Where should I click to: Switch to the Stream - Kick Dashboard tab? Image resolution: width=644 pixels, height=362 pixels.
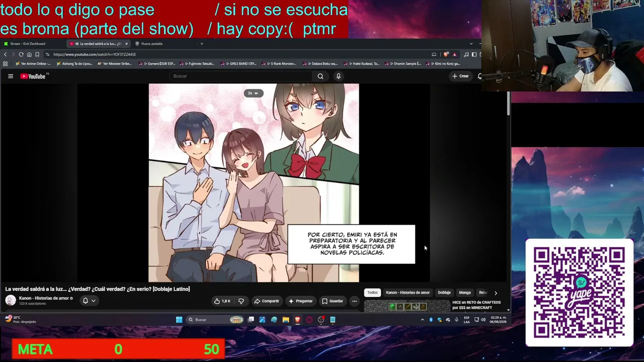31,44
